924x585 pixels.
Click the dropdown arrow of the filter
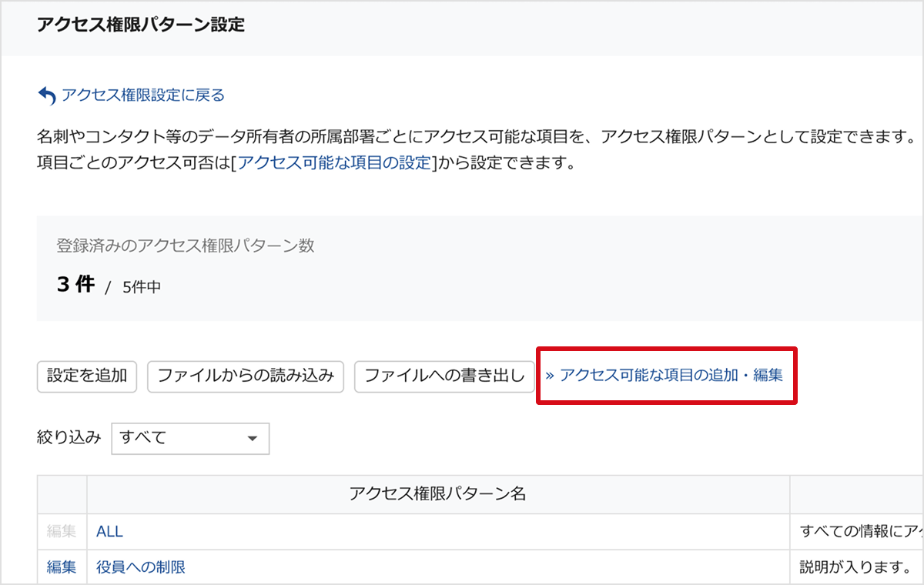pos(252,439)
